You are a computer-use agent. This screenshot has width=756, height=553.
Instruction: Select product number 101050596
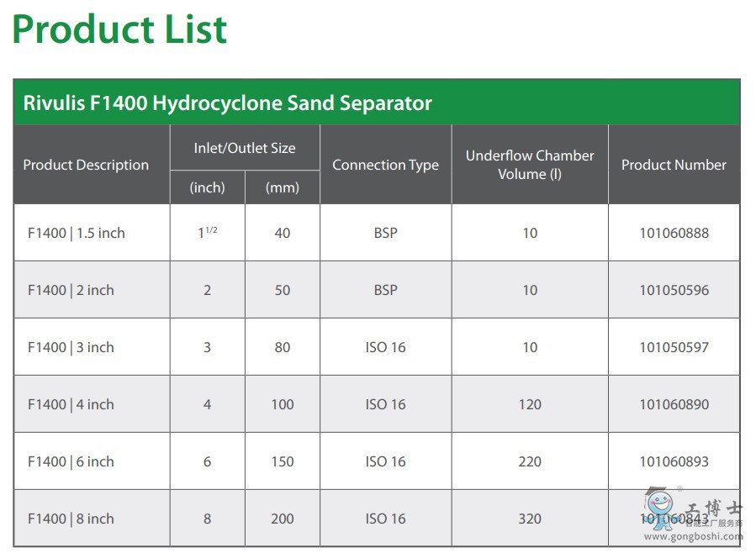tap(674, 290)
